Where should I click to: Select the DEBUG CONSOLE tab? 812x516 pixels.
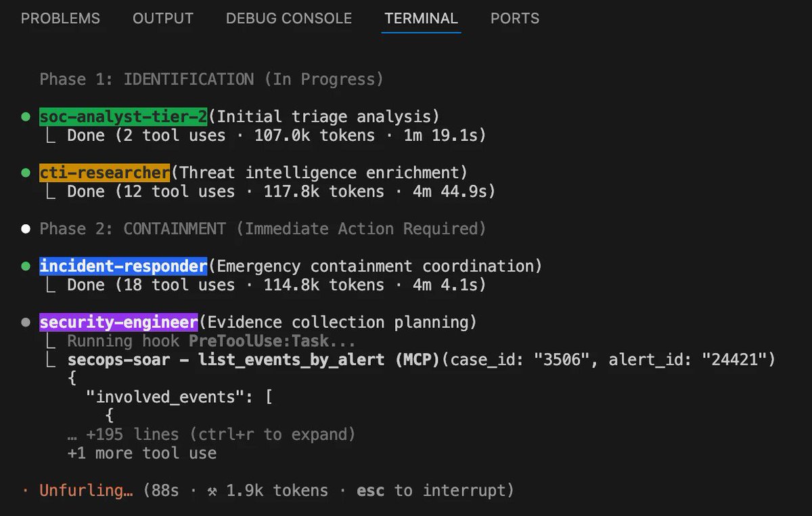click(289, 19)
